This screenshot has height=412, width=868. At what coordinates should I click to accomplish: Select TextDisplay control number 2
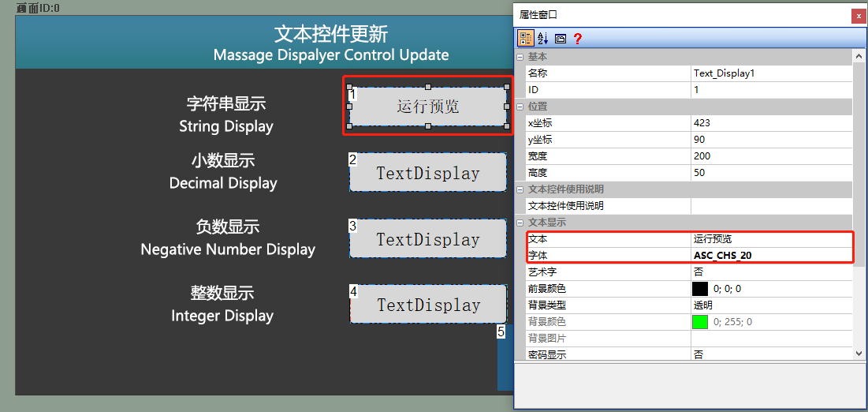[x=428, y=172]
